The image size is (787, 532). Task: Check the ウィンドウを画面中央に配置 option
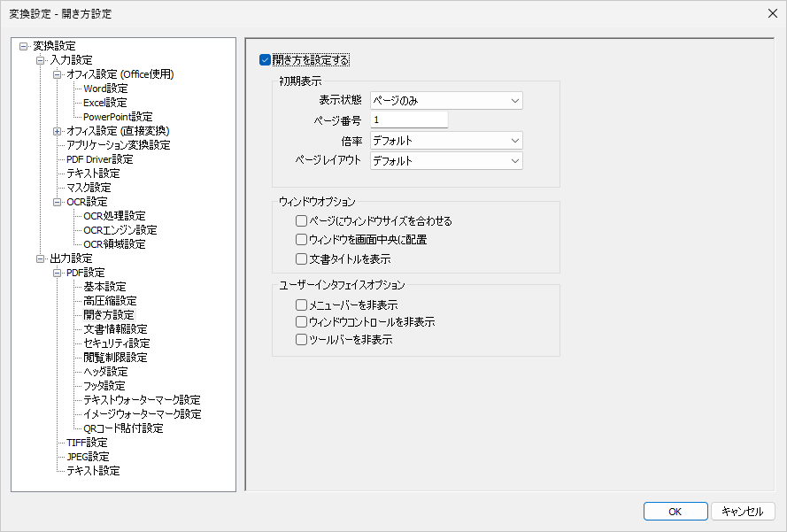pos(301,237)
